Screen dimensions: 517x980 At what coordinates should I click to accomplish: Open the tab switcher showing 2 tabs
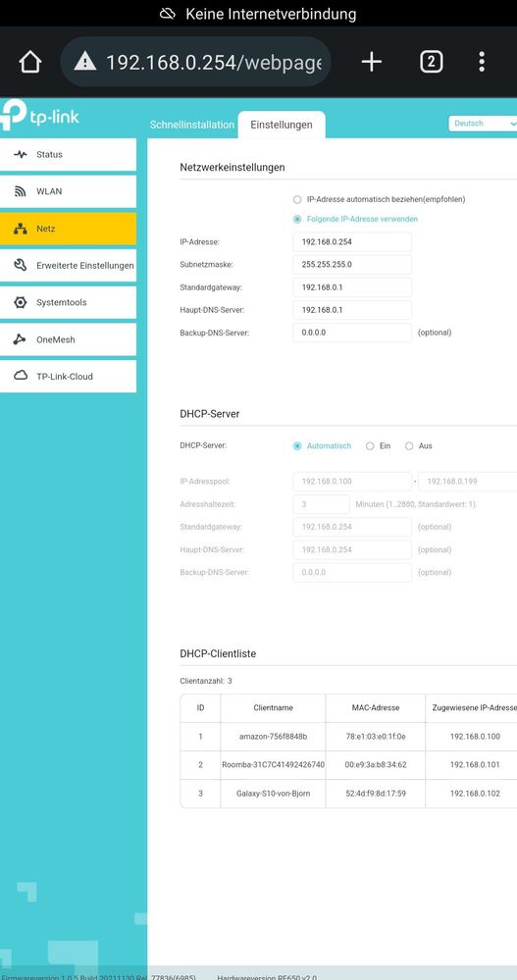[432, 62]
